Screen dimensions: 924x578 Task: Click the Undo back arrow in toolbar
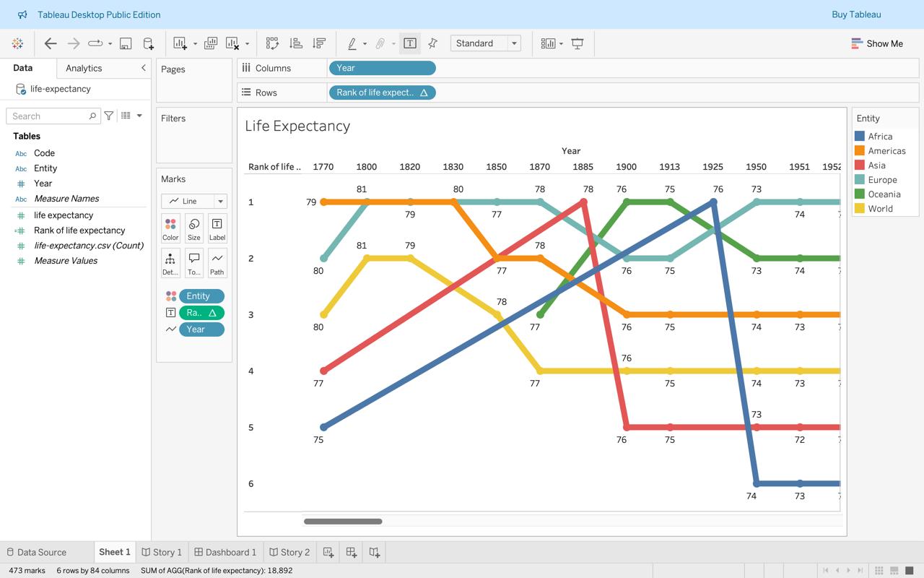(51, 43)
